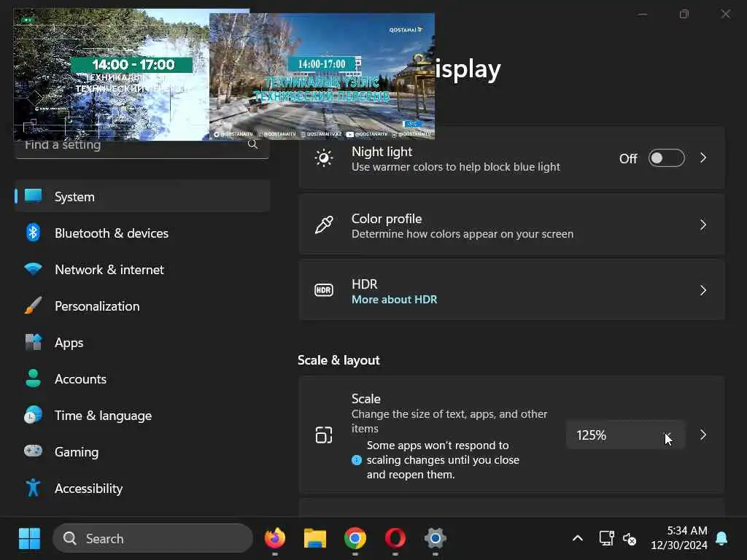Expand Color profile chevron

click(703, 225)
